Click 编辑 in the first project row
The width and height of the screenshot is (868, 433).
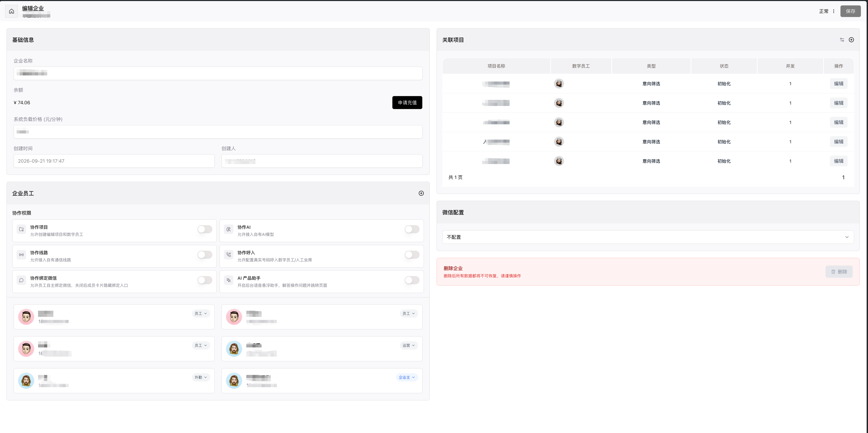[x=838, y=84]
